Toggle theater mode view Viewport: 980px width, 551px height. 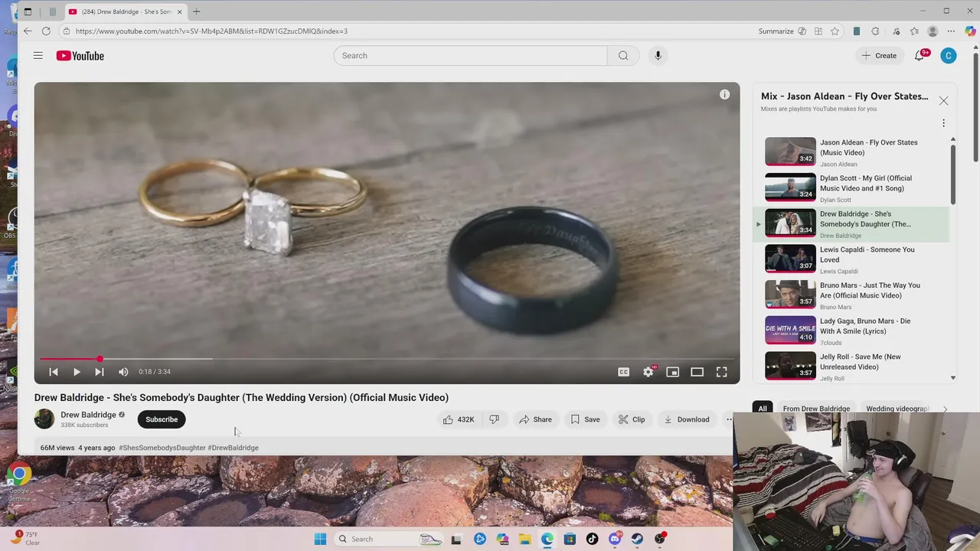(x=697, y=372)
